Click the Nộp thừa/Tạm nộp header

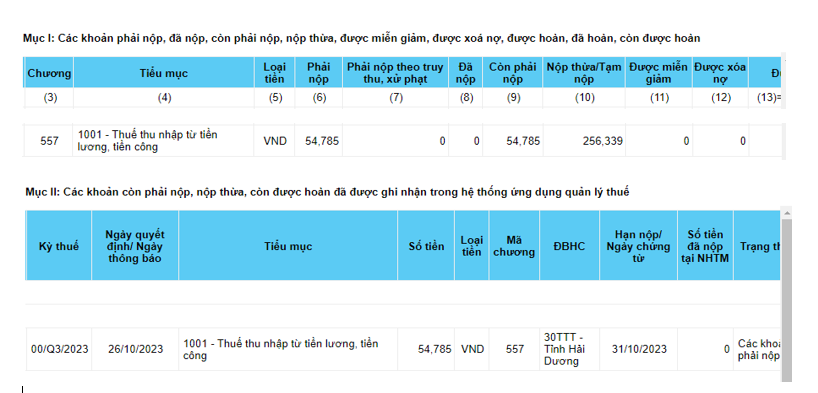pyautogui.click(x=584, y=73)
